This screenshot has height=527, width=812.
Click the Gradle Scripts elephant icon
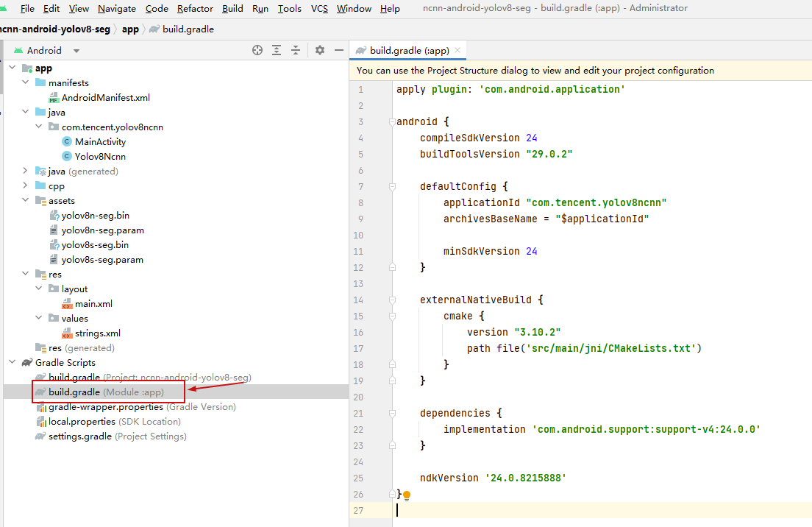27,363
